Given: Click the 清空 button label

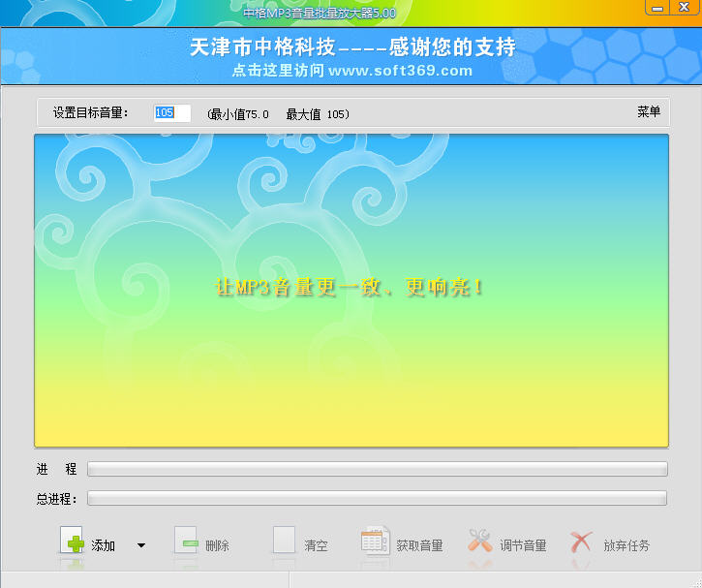Looking at the screenshot, I should click(316, 545).
